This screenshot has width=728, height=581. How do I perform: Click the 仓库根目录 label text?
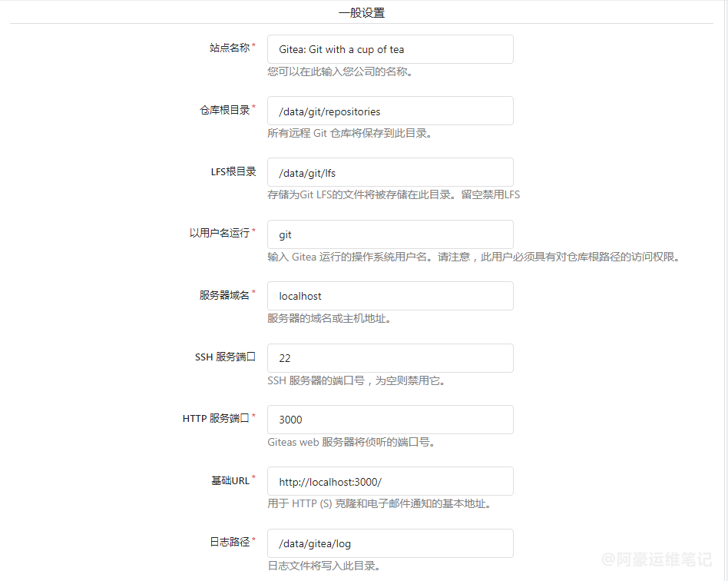coord(224,110)
